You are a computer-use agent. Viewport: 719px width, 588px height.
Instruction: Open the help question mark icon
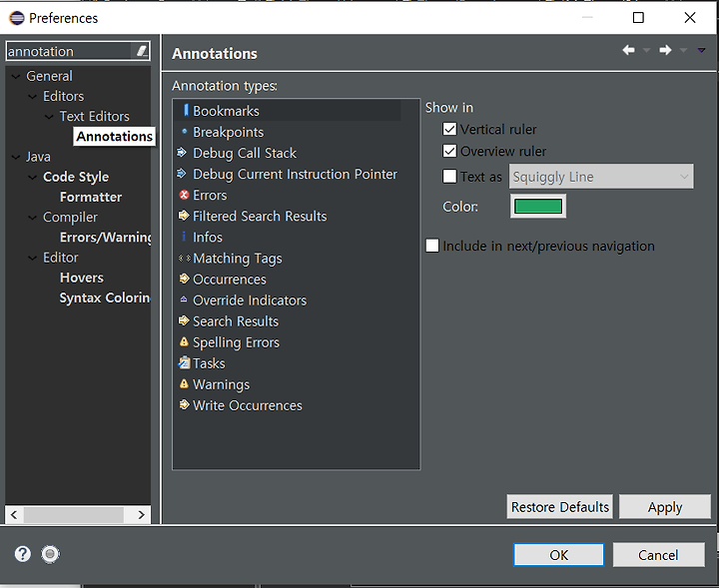[22, 554]
